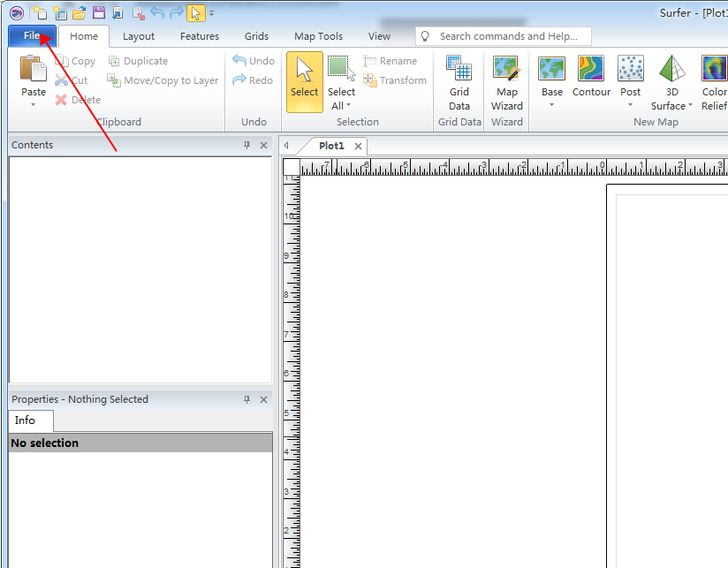Screen dimensions: 728x568
Task: Click the Save icon in quick access toolbar
Action: click(99, 12)
